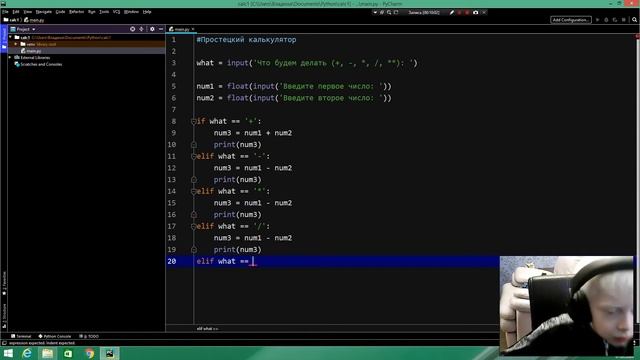Open Internet Explorer from the taskbar

tap(27, 353)
